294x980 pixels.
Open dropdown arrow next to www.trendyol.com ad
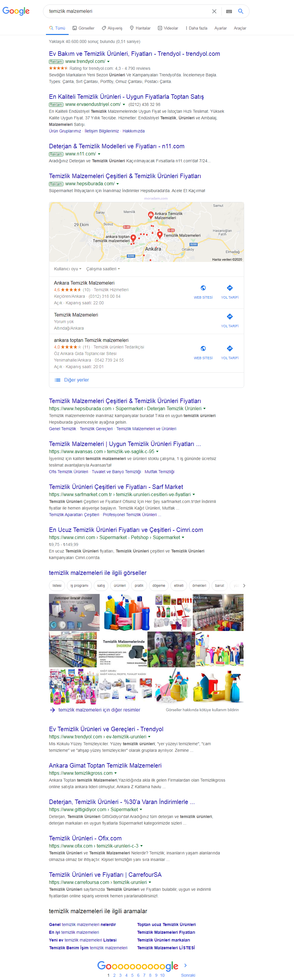(109, 62)
